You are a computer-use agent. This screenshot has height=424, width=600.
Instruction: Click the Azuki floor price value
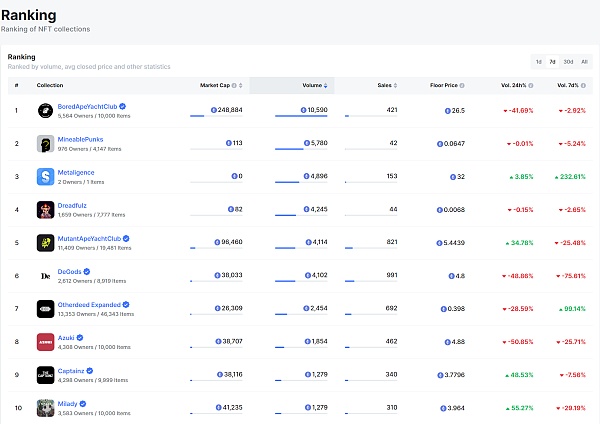pos(457,341)
